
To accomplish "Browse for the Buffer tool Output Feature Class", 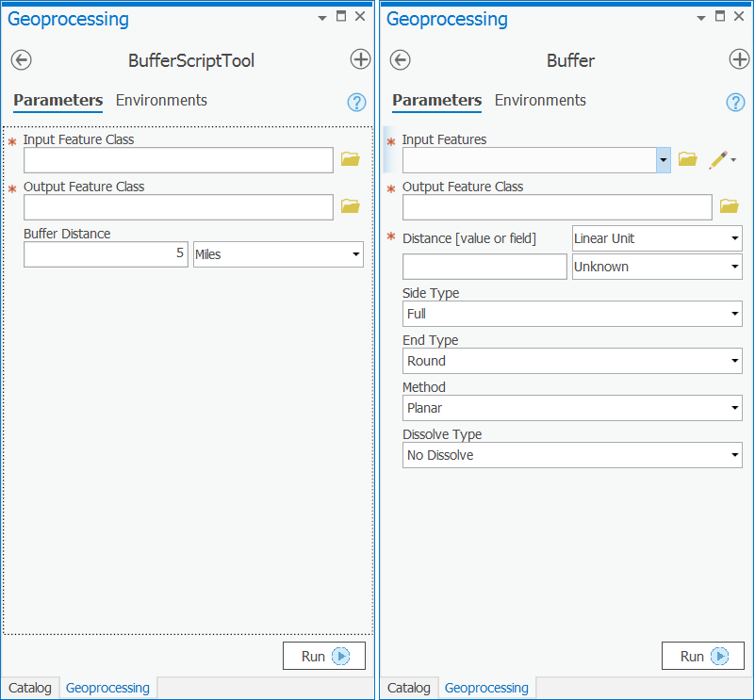I will click(729, 207).
